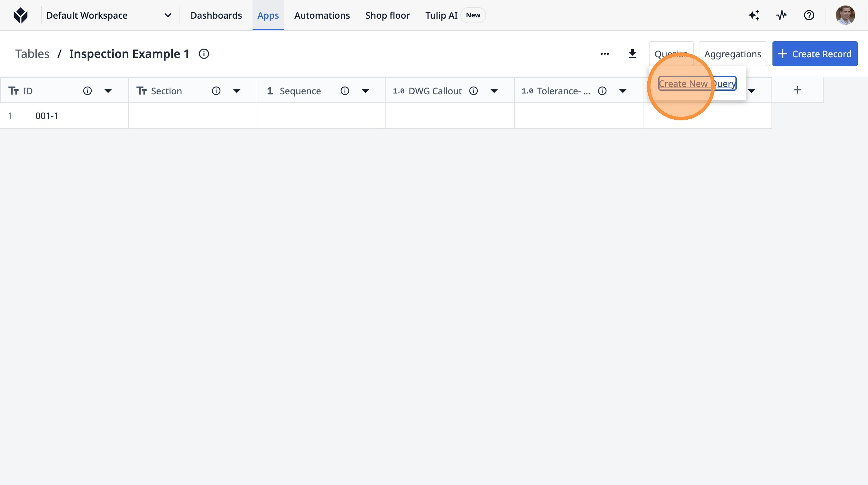Viewport: 868px width, 485px height.
Task: Add a new column with plus icon
Action: click(x=797, y=90)
